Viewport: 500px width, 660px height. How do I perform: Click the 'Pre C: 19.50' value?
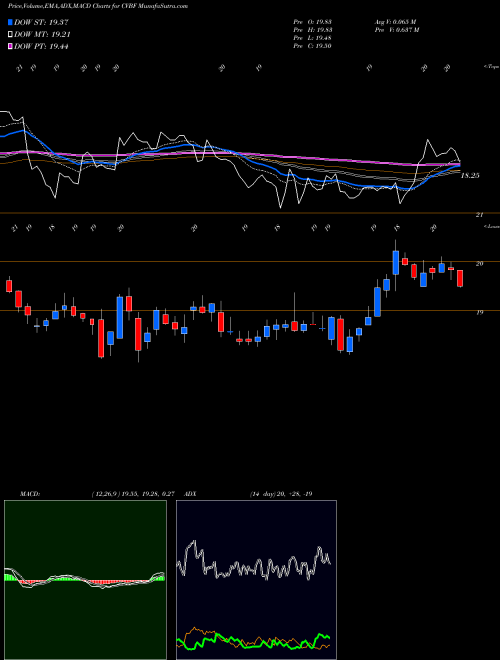(x=313, y=46)
